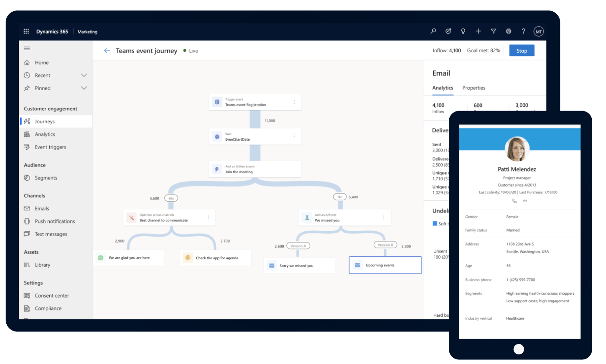Screen dimensions: 606x364
Task: Click the Soft bounce blue legend swatch
Action: click(x=435, y=224)
